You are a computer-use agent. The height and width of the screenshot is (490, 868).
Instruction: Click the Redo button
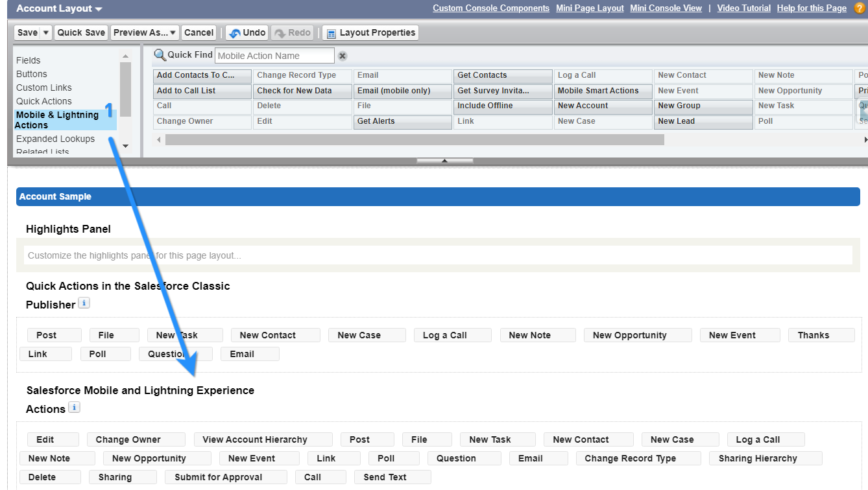293,32
